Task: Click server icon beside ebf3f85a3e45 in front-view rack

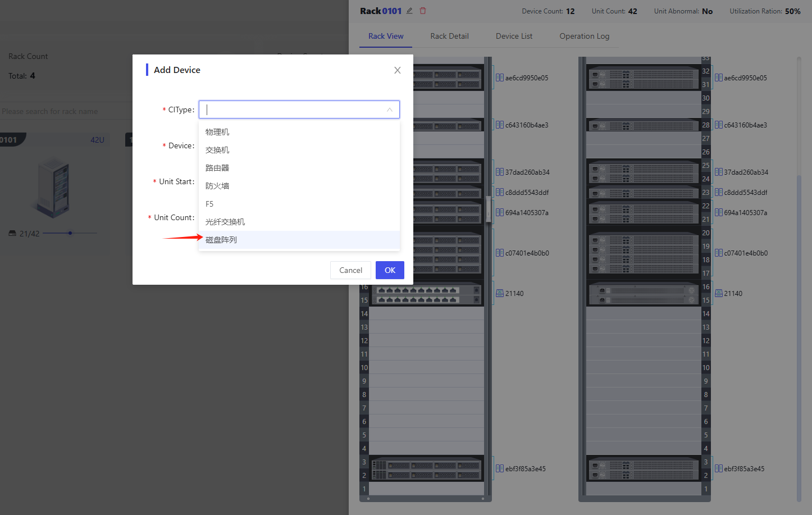Action: tap(500, 469)
